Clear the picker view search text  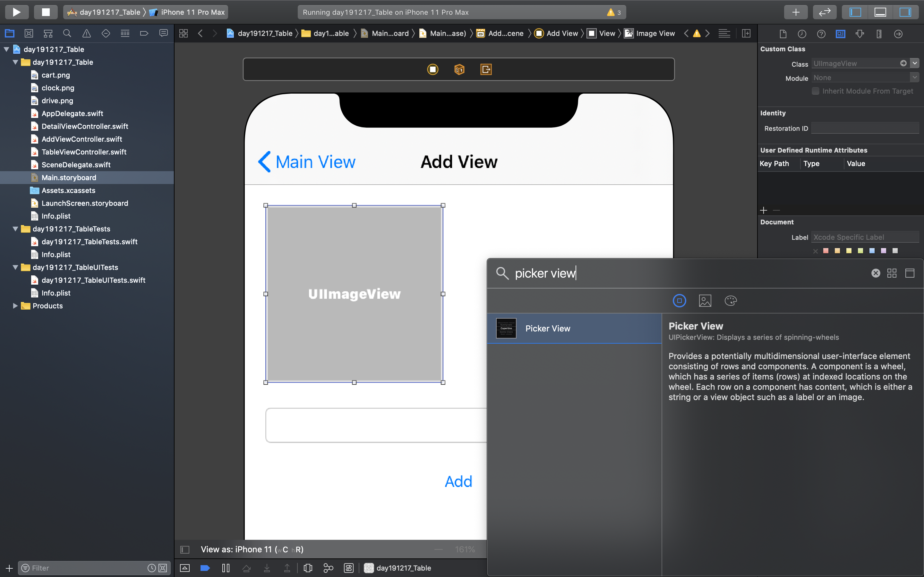876,273
